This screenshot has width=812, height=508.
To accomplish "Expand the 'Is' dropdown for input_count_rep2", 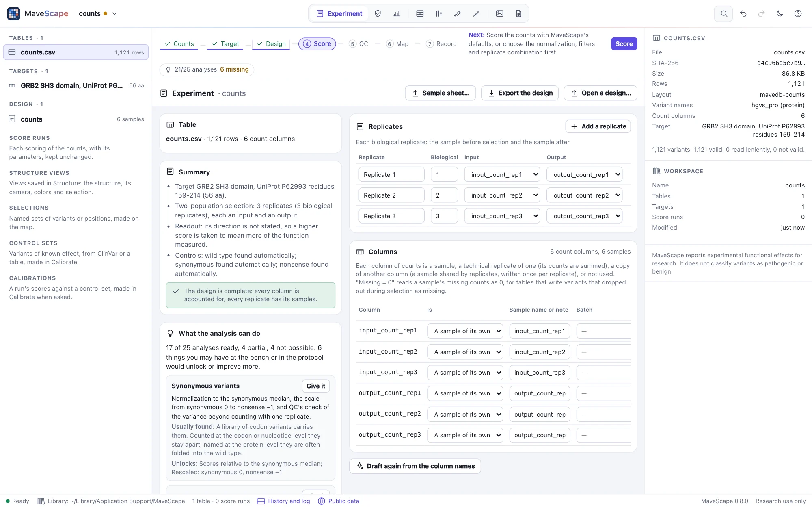I will click(x=465, y=352).
